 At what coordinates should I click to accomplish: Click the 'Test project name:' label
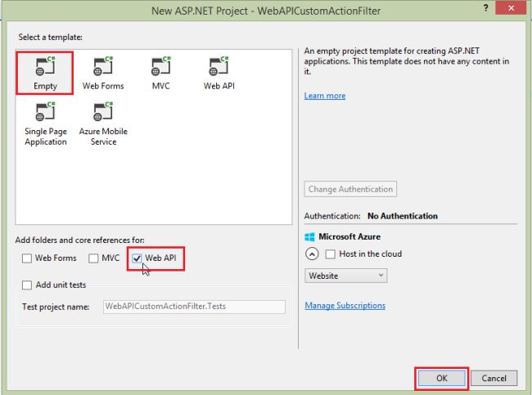[56, 307]
